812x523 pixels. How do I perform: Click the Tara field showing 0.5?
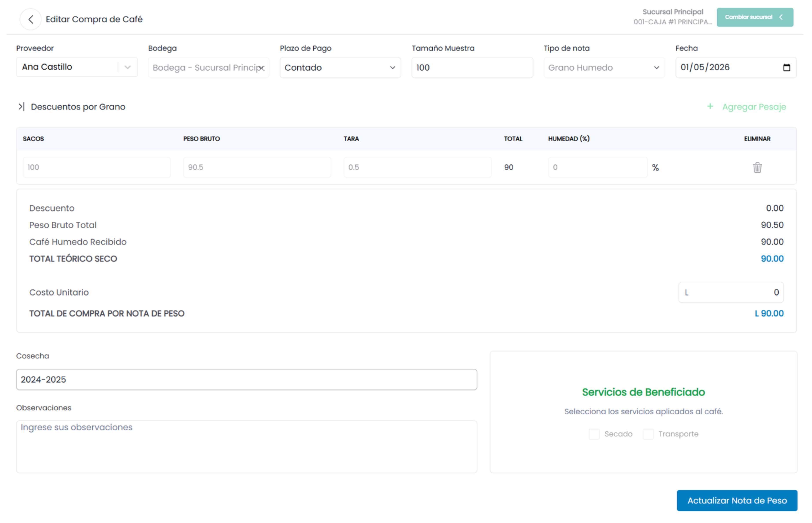[x=417, y=167]
